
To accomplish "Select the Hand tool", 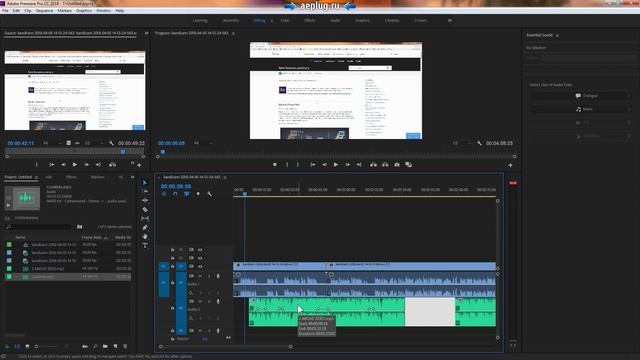I will (145, 236).
